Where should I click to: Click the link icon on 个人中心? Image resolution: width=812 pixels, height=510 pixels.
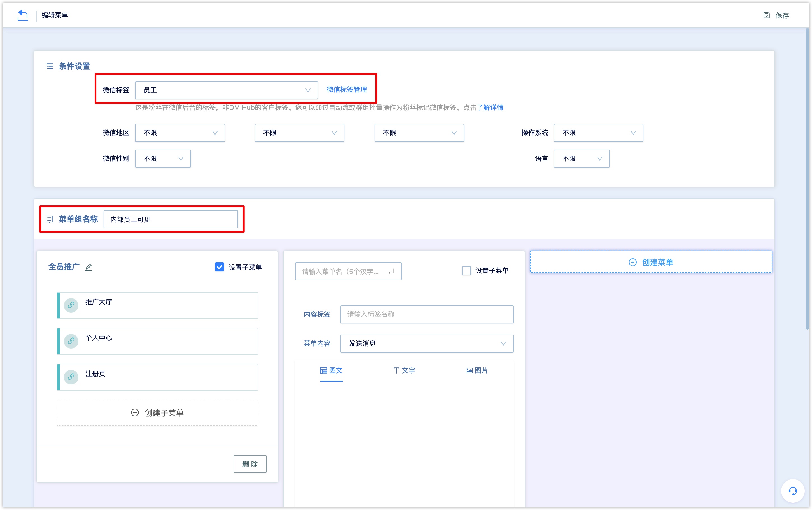tap(71, 341)
